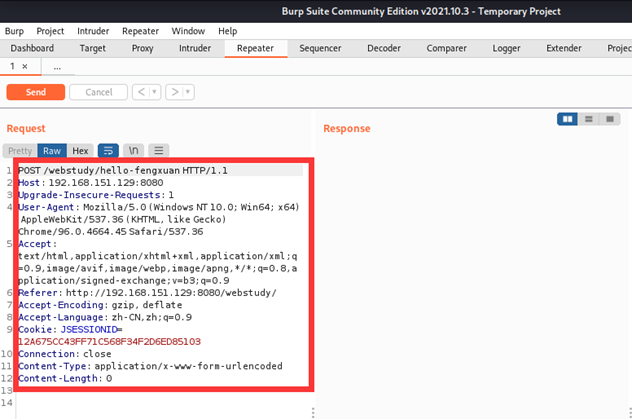Select top/bottom stacked layout icon
This screenshot has width=632, height=419.
pos(588,119)
